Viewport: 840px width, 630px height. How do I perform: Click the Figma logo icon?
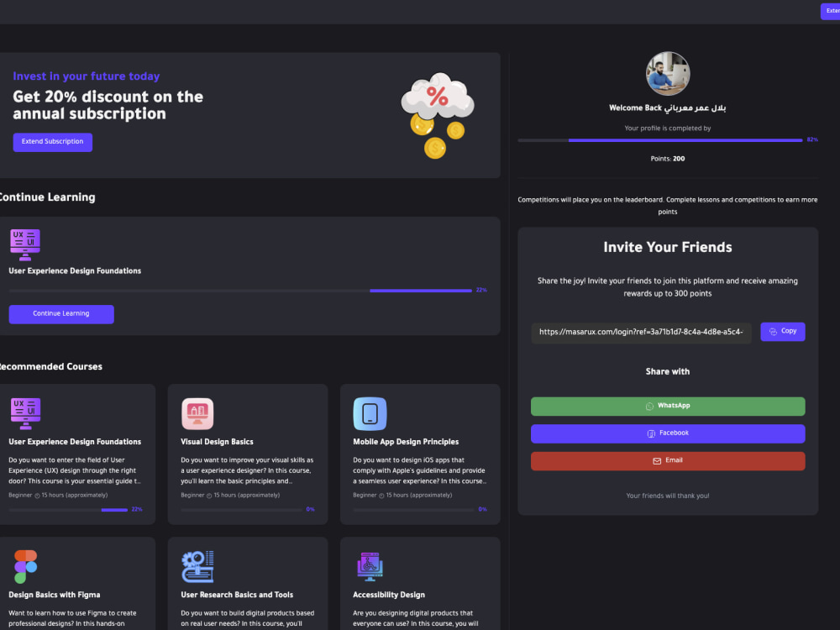[x=25, y=566]
